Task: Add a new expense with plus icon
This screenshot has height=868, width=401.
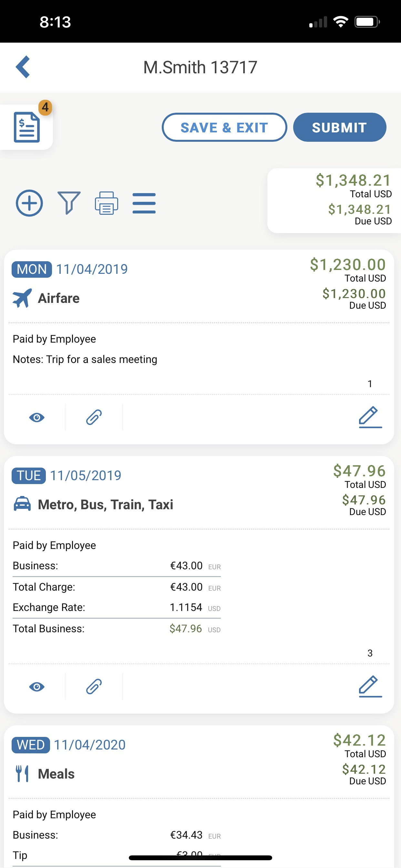Action: point(29,203)
